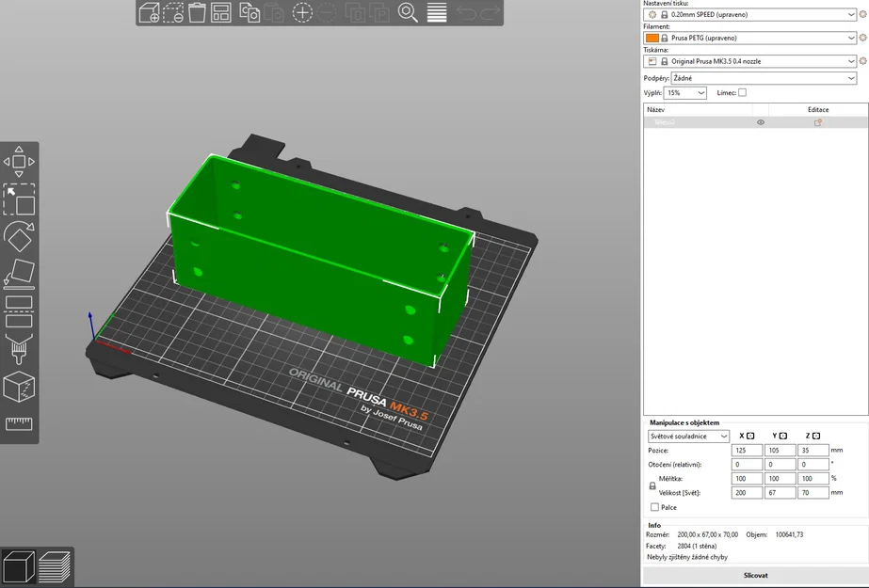The image size is (869, 588).
Task: Open the Cut tool
Action: tap(19, 311)
